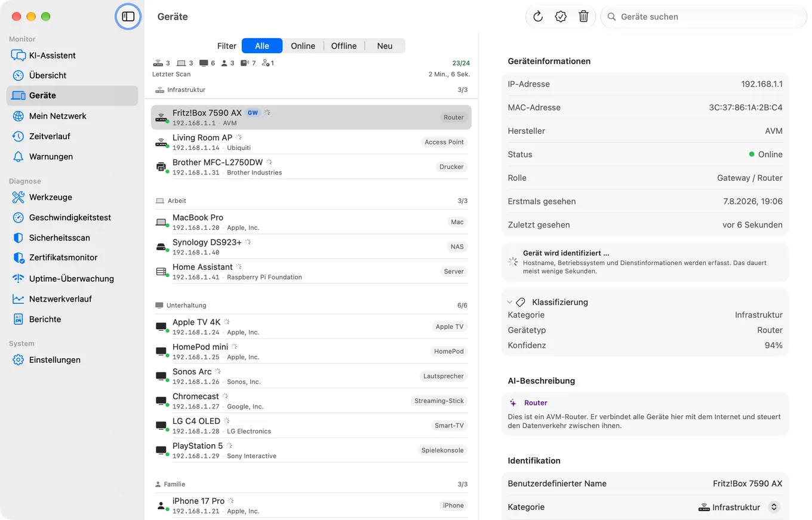Image resolution: width=812 pixels, height=520 pixels.
Task: Open Zertifikatsmonitor in the sidebar
Action: [72, 258]
